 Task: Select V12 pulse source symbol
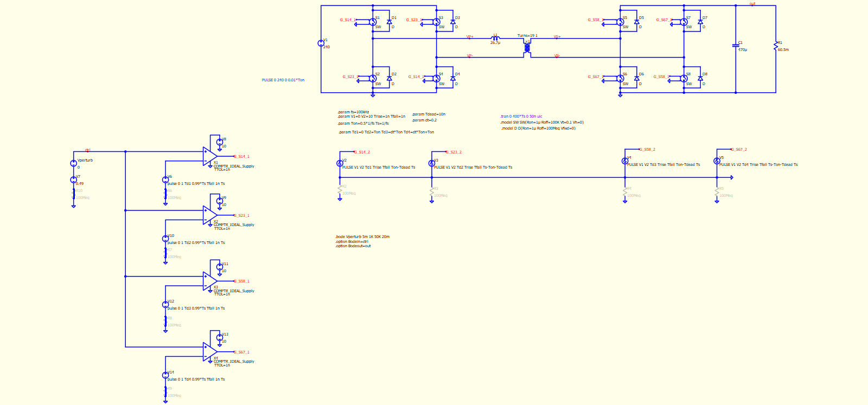[x=165, y=304]
